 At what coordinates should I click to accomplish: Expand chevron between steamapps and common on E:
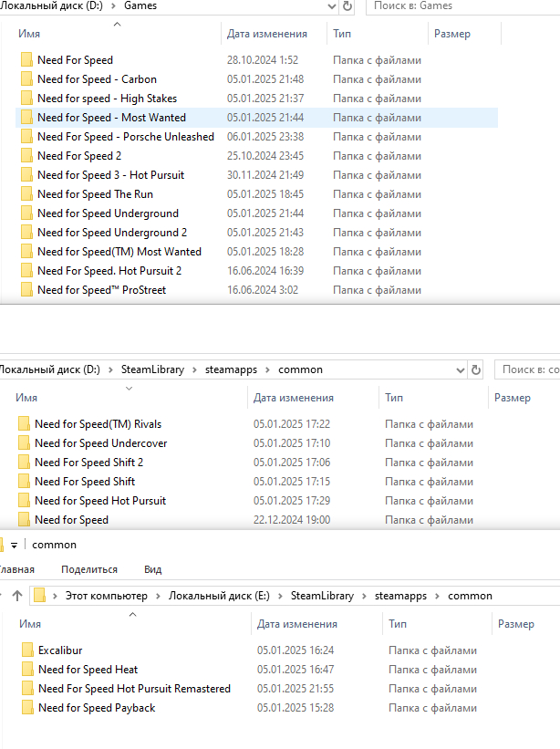pyautogui.click(x=437, y=596)
